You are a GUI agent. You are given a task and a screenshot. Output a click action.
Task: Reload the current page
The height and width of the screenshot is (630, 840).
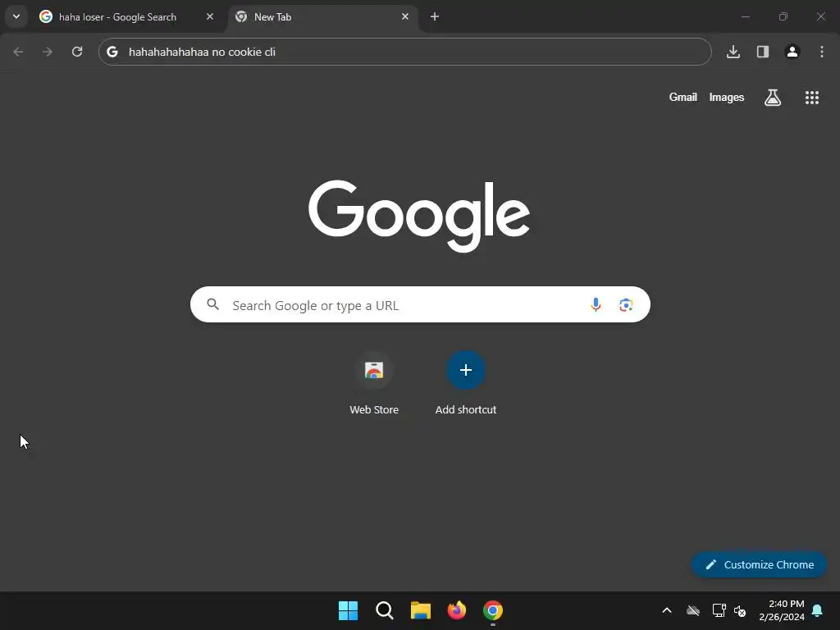[x=77, y=52]
